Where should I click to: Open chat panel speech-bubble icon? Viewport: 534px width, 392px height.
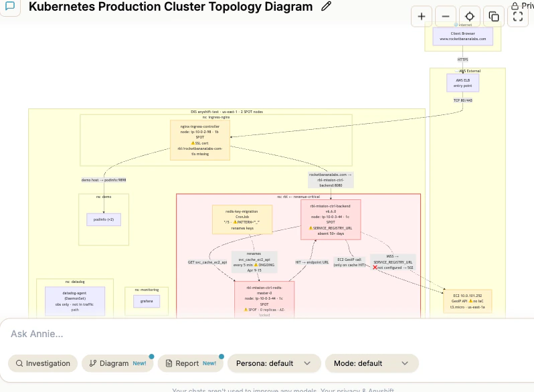[x=10, y=6]
